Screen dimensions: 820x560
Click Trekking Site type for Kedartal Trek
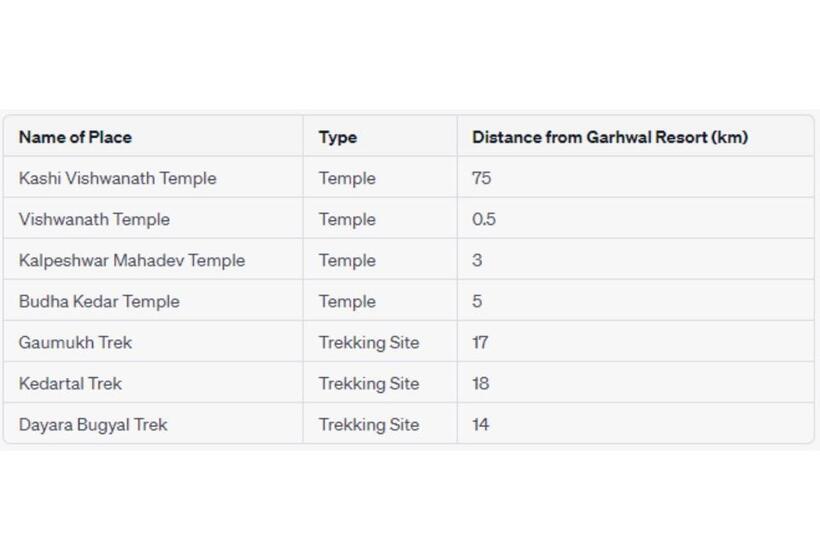tap(369, 383)
